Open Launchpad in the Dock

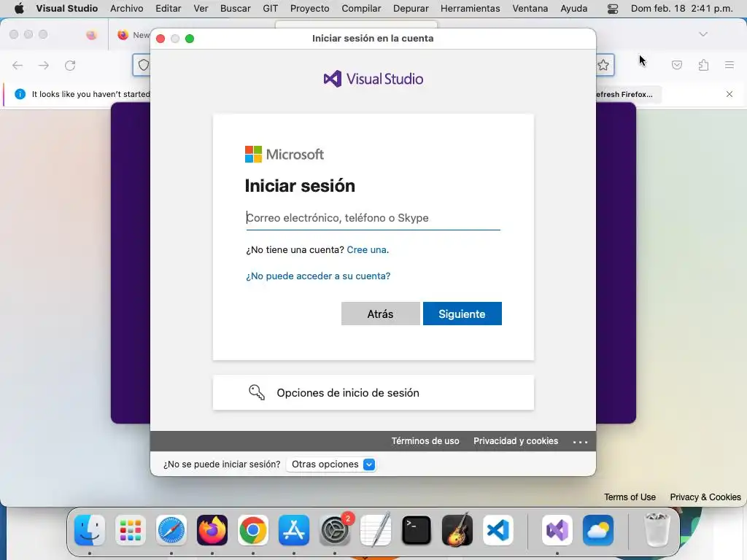pos(130,530)
